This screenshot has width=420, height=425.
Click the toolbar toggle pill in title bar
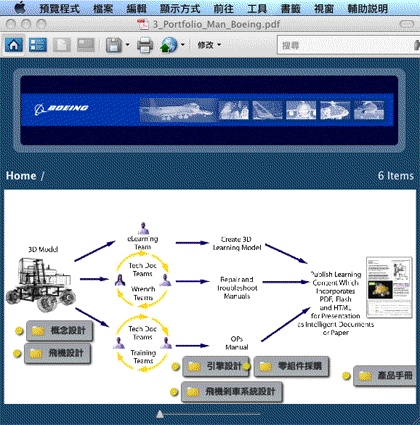[406, 24]
